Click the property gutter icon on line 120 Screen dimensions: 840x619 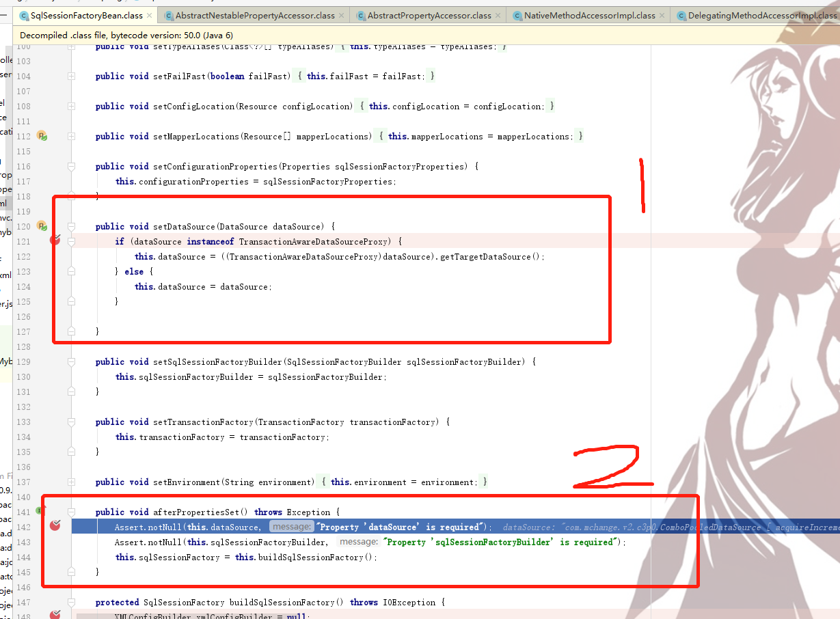pos(41,226)
